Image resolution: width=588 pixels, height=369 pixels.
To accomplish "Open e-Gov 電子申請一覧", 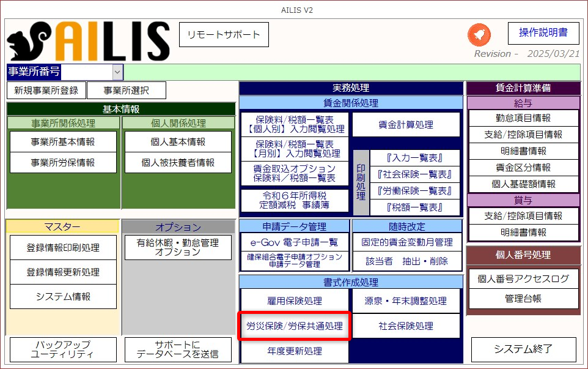I will click(294, 242).
